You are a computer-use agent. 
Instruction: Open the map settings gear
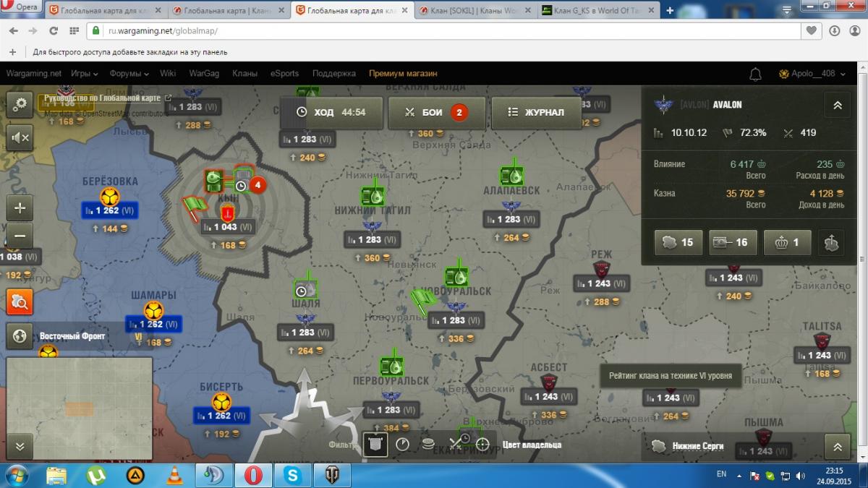tap(20, 104)
